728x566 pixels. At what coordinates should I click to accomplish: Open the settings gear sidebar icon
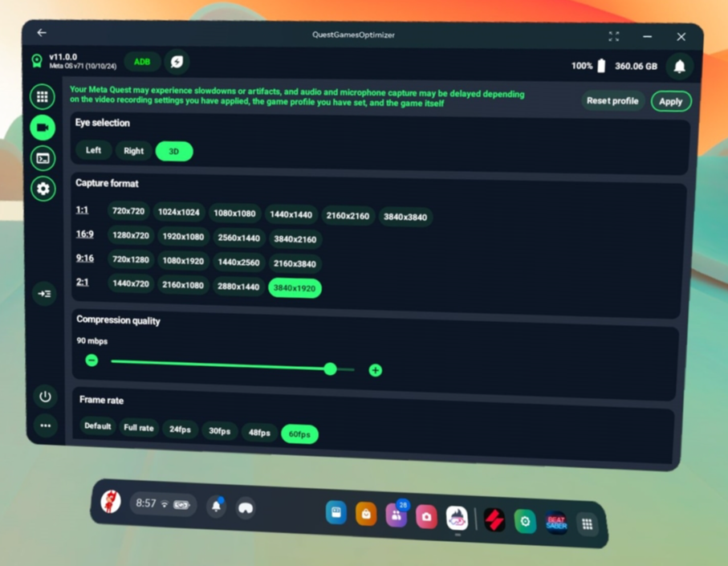43,189
